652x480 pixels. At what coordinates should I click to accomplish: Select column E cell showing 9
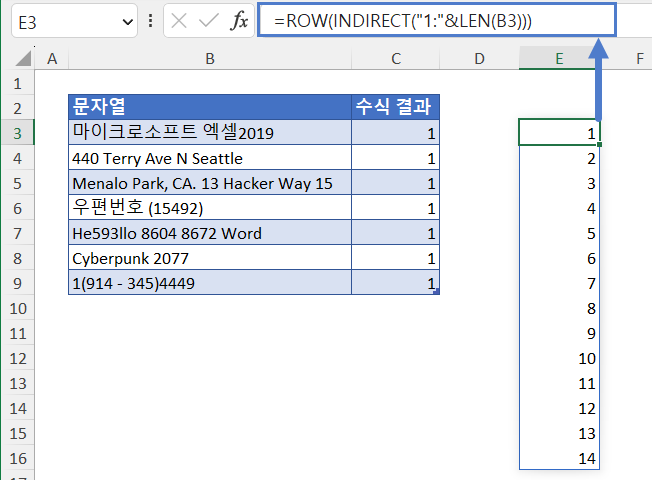(x=559, y=333)
